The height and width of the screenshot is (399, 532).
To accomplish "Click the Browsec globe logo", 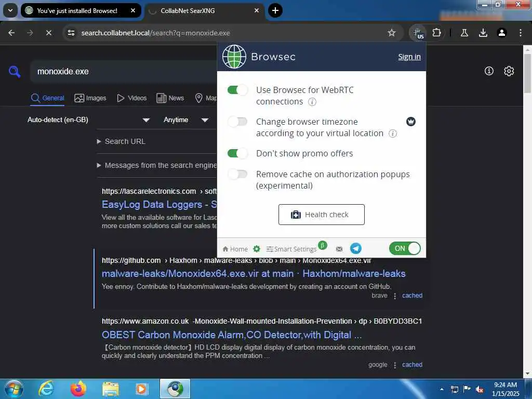I will pyautogui.click(x=234, y=57).
